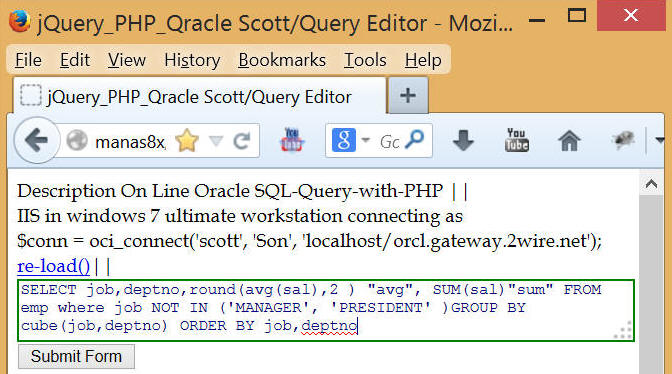This screenshot has width=672, height=374.
Task: Reload the page with the refresh icon
Action: tap(242, 141)
